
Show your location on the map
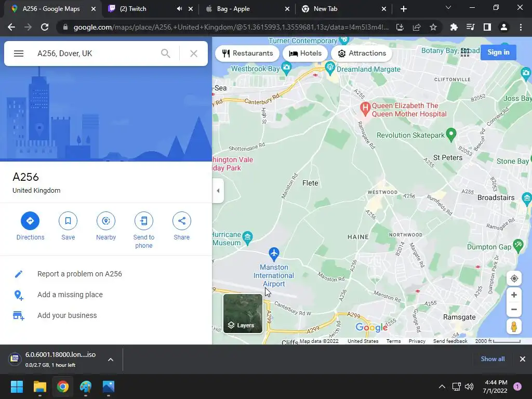(x=514, y=278)
